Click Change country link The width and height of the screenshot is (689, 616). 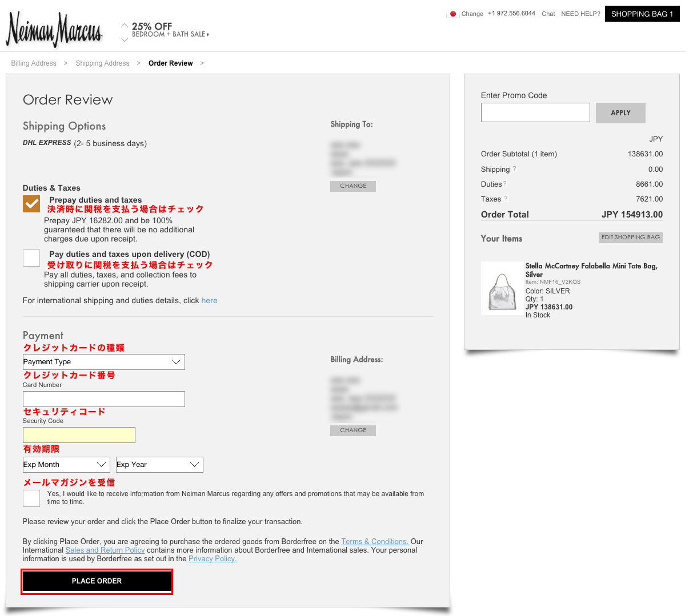[472, 14]
